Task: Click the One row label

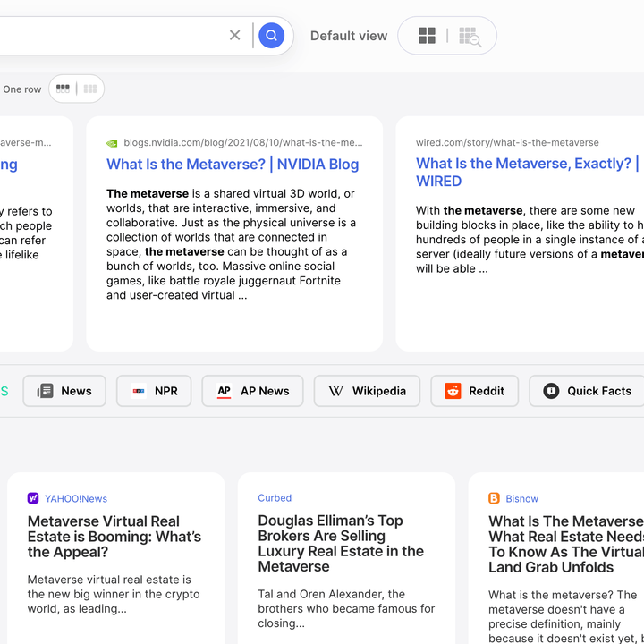Action: (21, 89)
